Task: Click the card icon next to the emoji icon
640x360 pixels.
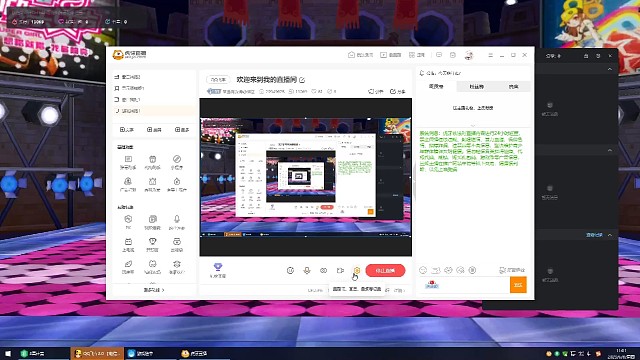Action: (x=436, y=270)
